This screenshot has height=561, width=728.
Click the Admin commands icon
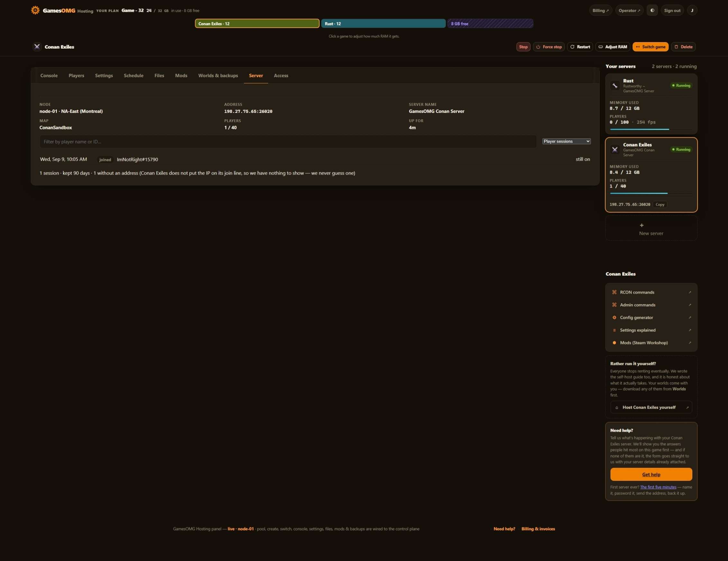(614, 305)
